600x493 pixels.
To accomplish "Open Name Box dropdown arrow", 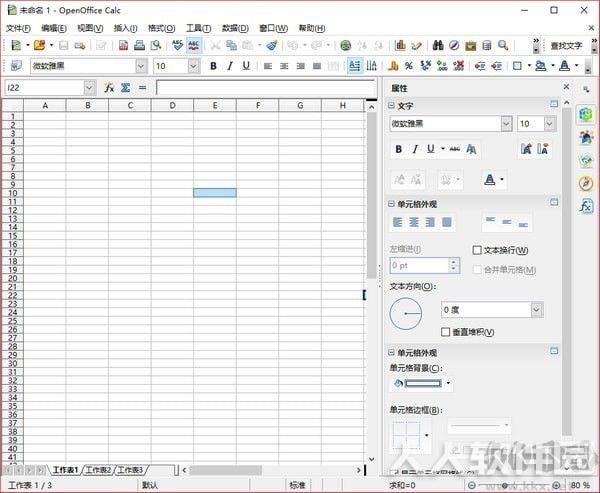I will click(89, 88).
